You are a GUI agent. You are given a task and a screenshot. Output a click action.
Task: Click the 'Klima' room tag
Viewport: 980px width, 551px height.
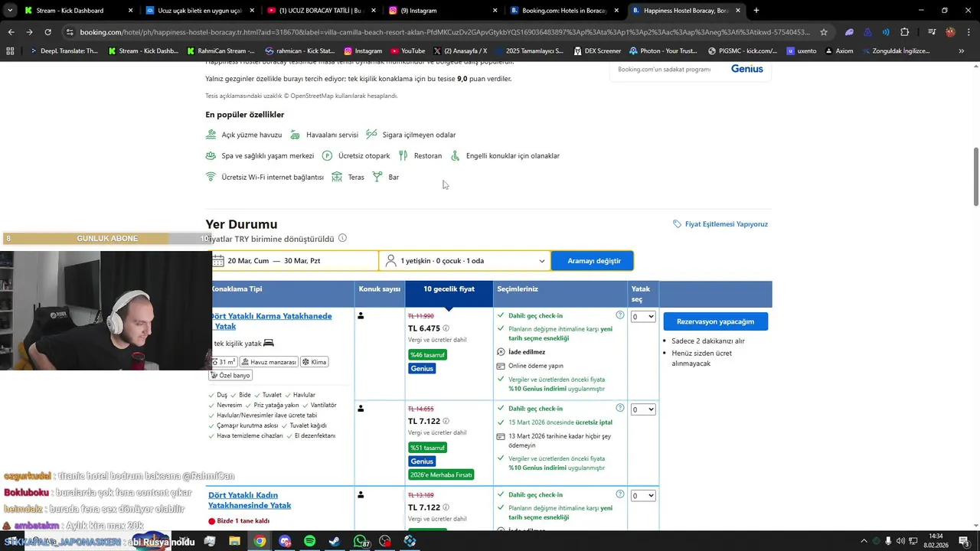pyautogui.click(x=315, y=362)
